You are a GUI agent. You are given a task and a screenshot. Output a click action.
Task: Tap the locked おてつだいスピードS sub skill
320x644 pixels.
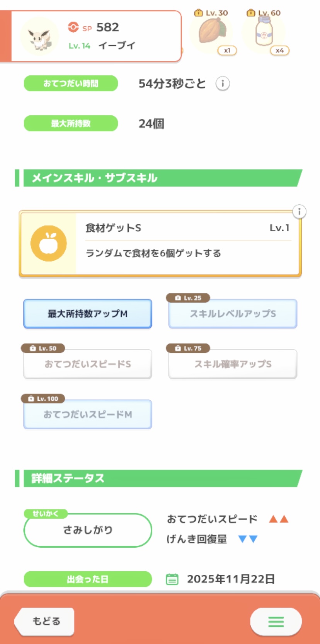pos(88,364)
